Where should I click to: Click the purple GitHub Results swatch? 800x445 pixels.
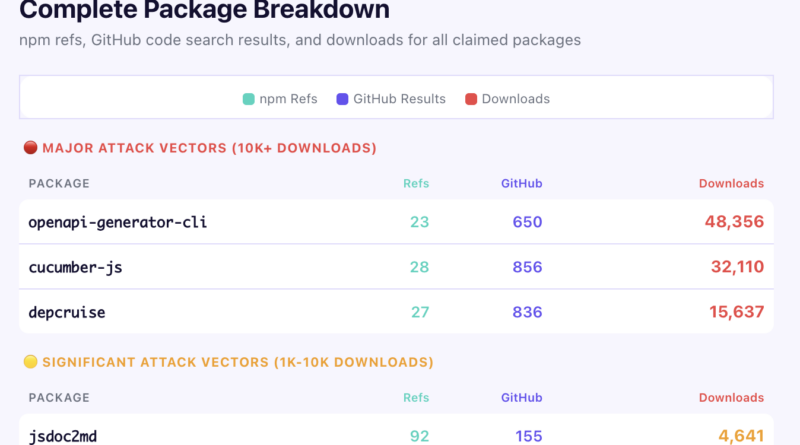343,99
